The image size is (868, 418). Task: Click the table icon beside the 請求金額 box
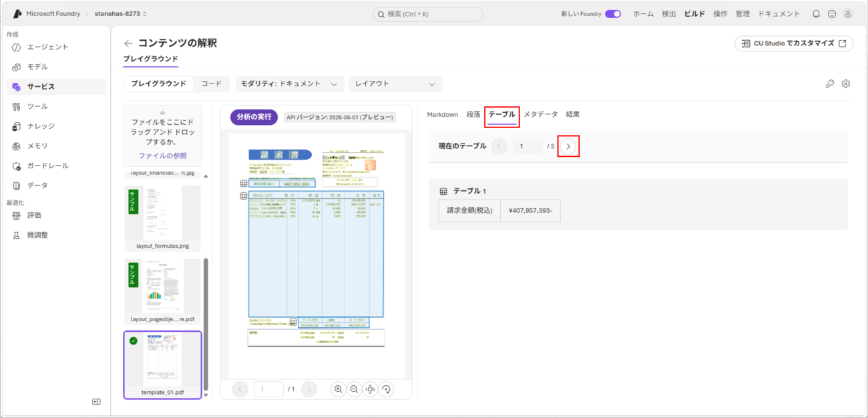pos(244,184)
